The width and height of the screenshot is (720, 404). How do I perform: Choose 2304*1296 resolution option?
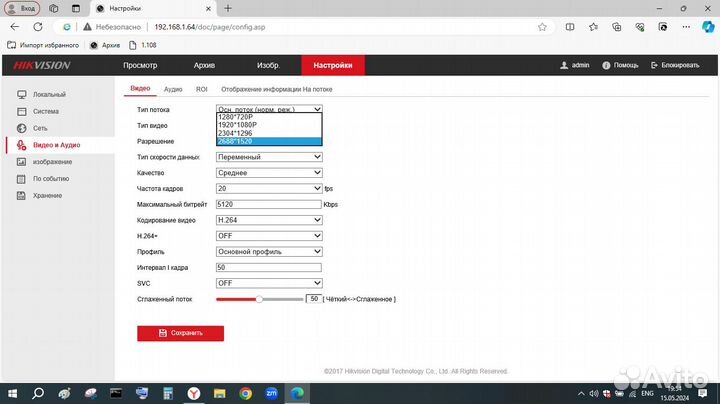coord(269,133)
